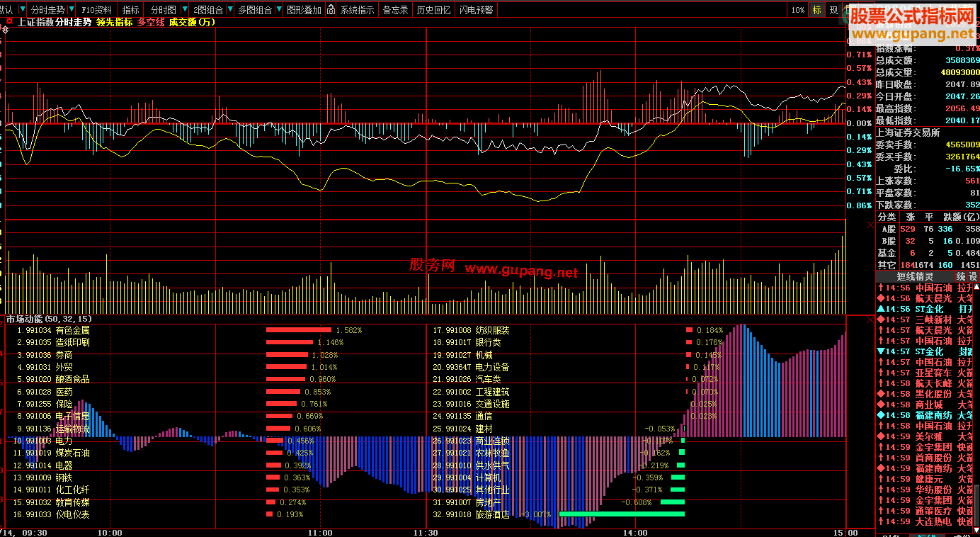This screenshot has width=980, height=537.
Task: Click the red gear icon before 上证指数分时走势
Action: 8,22
